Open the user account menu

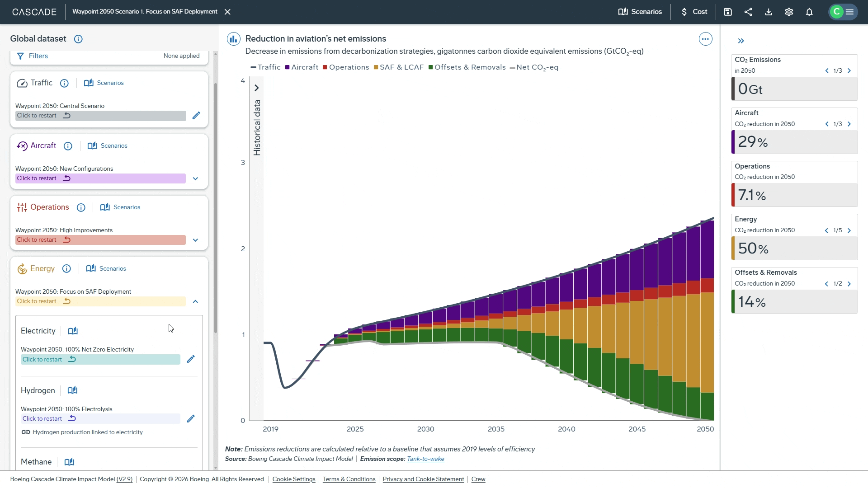pos(843,12)
